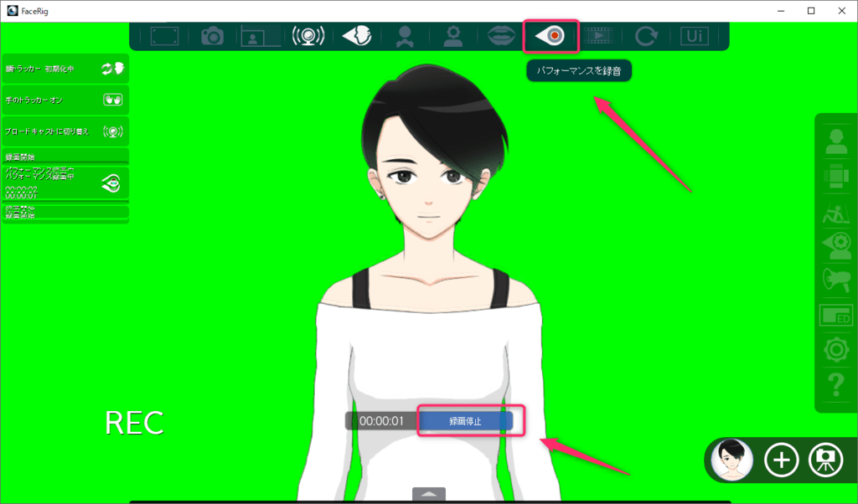Click the current avatar thumbnail

[732, 460]
